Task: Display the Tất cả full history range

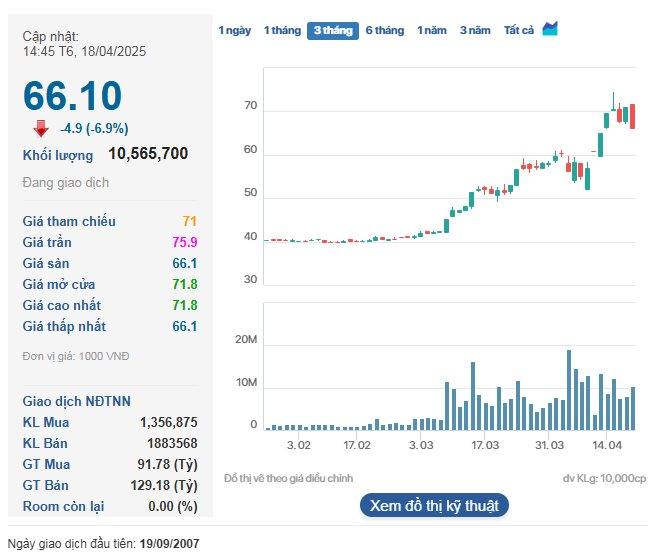Action: [x=518, y=31]
